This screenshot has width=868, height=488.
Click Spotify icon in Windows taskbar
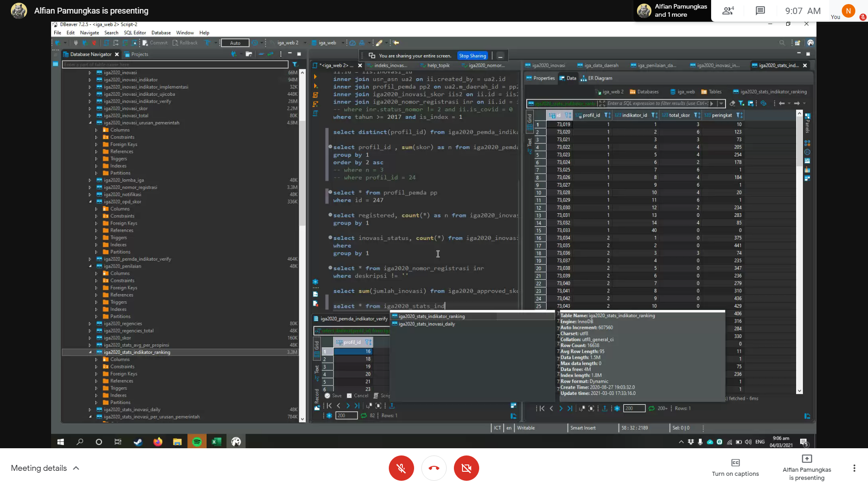pyautogui.click(x=197, y=442)
